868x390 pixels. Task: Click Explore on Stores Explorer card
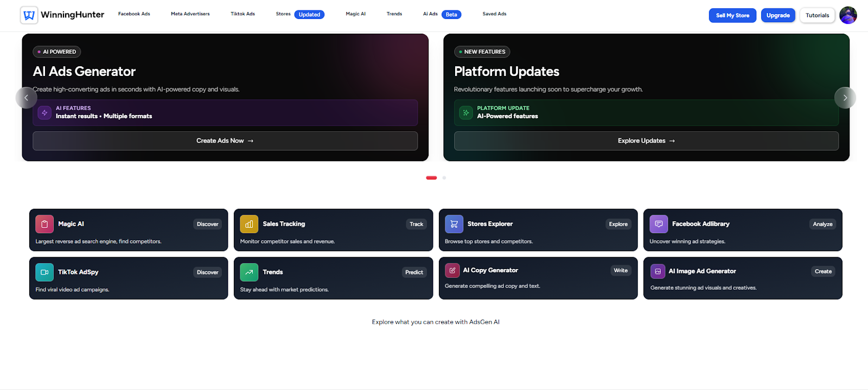[618, 224]
